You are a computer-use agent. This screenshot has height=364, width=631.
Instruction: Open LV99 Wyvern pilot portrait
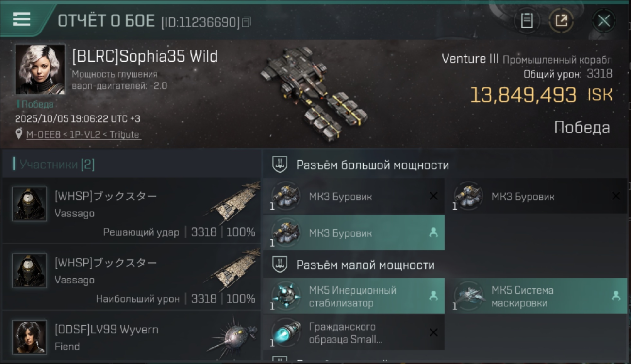(30, 337)
